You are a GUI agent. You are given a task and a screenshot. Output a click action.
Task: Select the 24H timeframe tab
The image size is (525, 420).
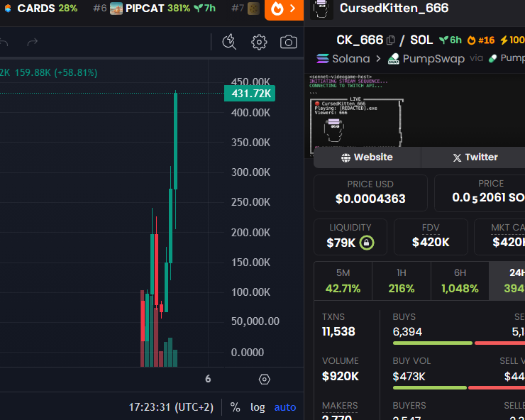click(x=507, y=281)
